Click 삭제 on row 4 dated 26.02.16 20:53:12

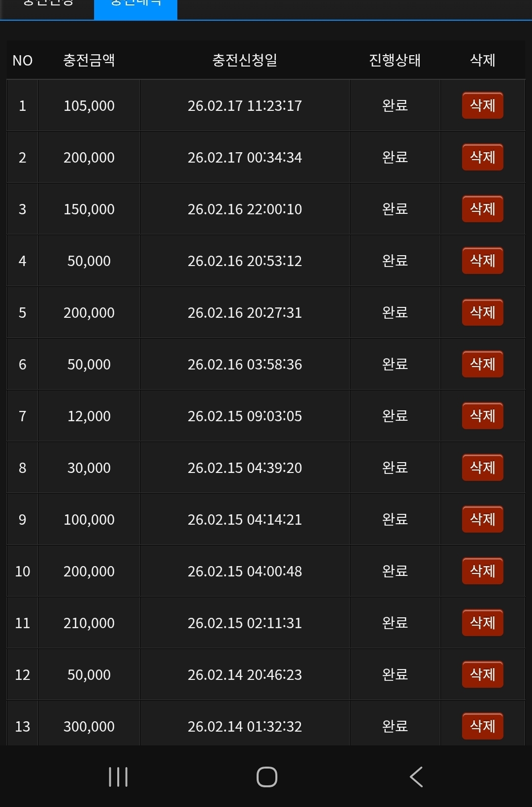482,261
